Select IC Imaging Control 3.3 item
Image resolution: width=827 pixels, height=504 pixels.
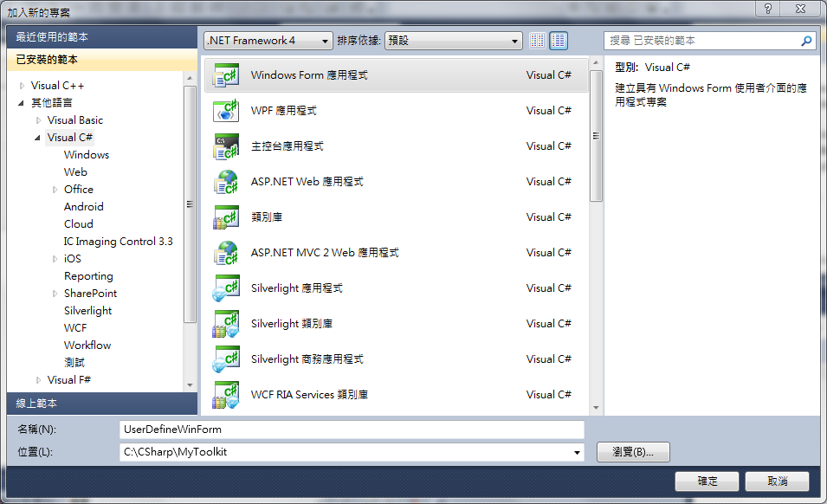118,242
